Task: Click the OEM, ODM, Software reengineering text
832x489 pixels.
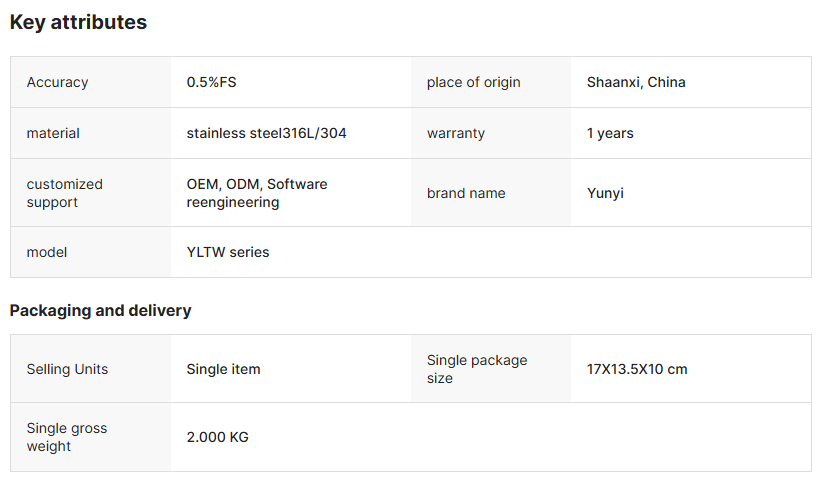Action: (x=256, y=193)
